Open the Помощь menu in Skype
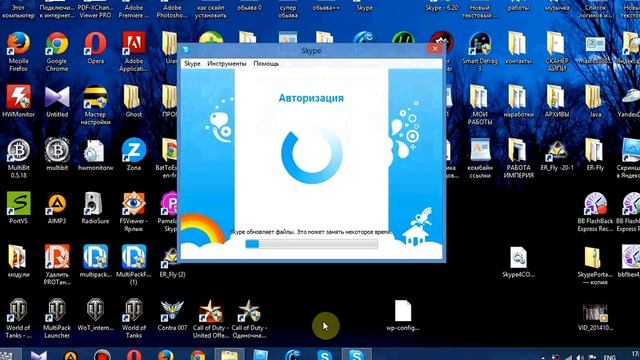Screen dimensions: 640x360 (266, 64)
